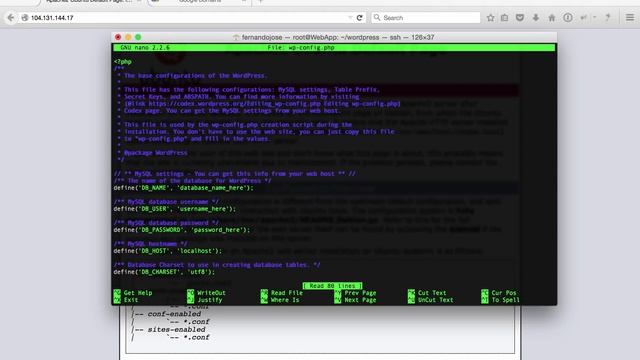The width and height of the screenshot is (640, 360).
Task: Click 'conf-enabled' in the browser page tree
Action: [x=174, y=314]
